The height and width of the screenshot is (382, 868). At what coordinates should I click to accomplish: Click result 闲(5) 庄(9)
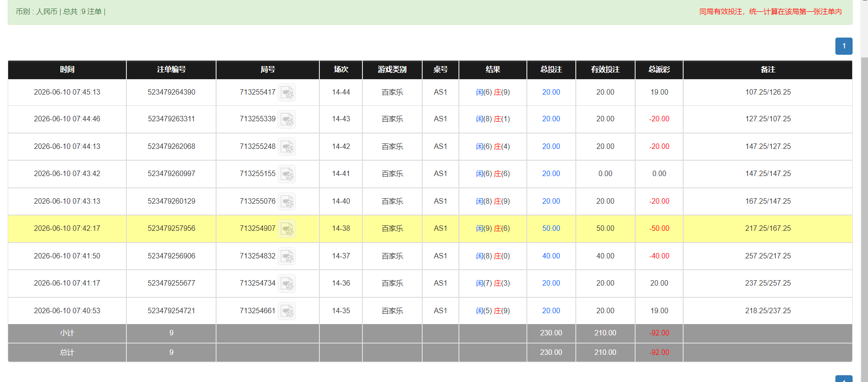[493, 310]
